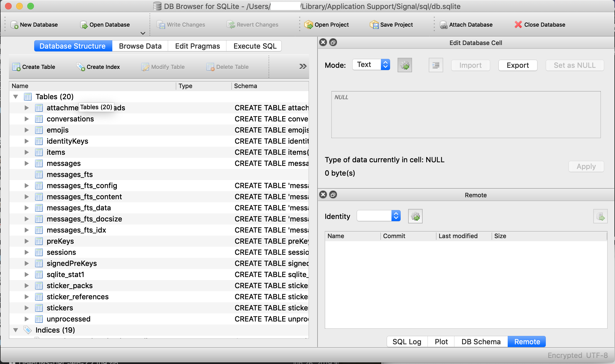Switch to the DB Schema tab
This screenshot has width=615, height=364.
pyautogui.click(x=481, y=341)
